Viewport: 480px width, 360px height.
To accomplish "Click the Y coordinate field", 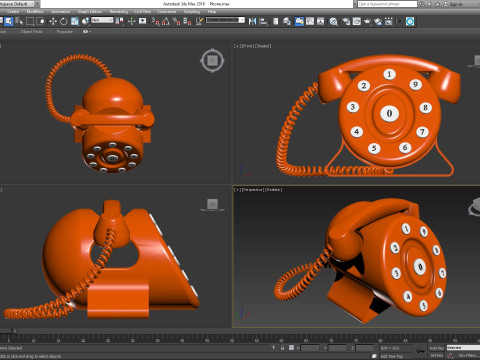I will [x=337, y=348].
